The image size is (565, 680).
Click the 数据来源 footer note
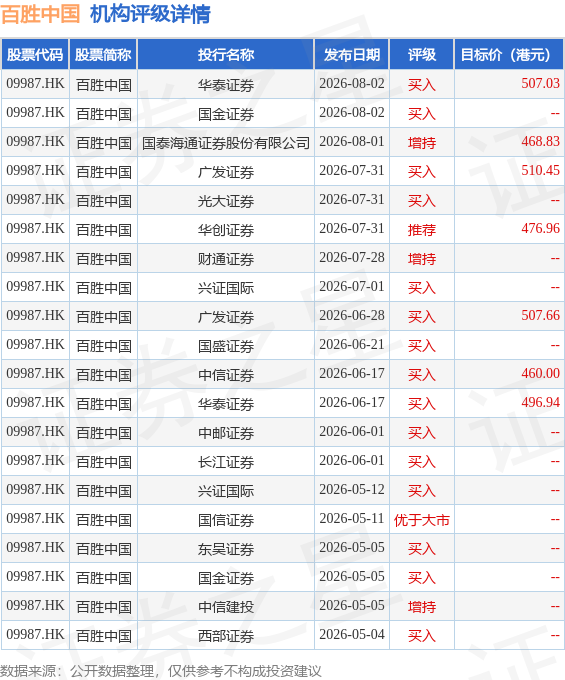coord(161,671)
